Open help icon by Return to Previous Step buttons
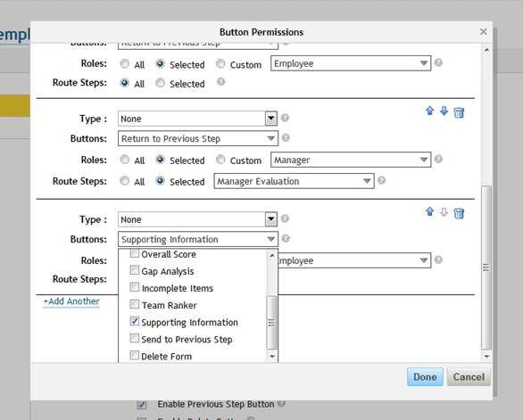 (286, 137)
